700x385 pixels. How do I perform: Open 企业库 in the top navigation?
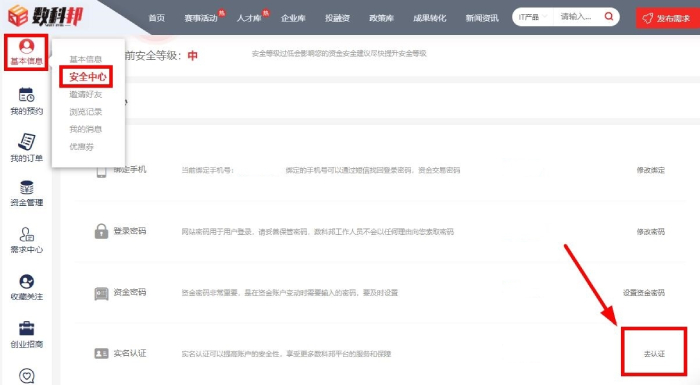pyautogui.click(x=293, y=18)
